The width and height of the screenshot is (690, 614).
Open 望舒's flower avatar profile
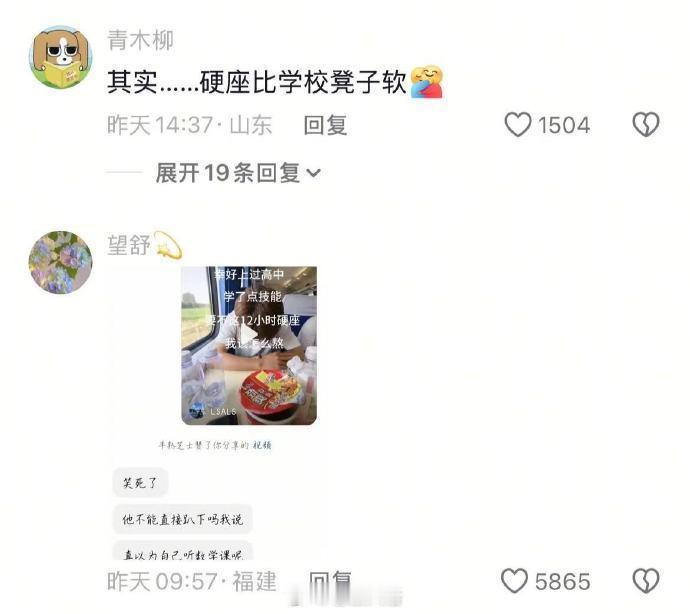pyautogui.click(x=60, y=262)
